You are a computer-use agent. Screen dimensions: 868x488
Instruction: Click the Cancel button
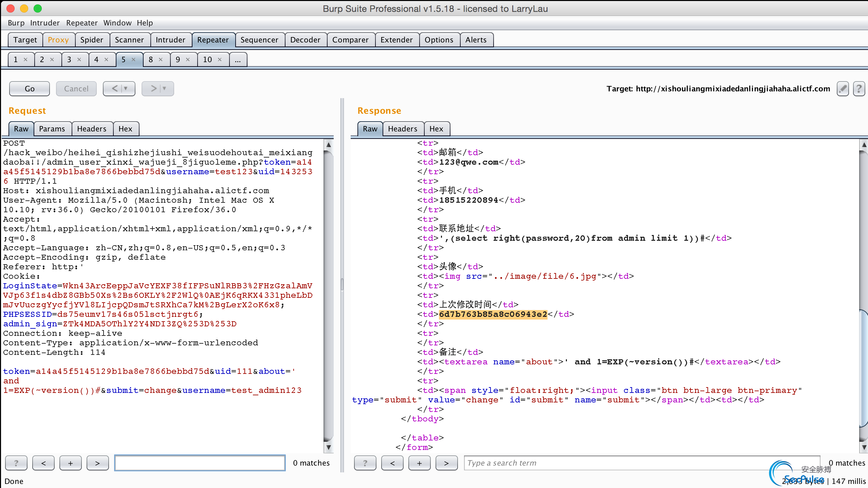point(76,89)
